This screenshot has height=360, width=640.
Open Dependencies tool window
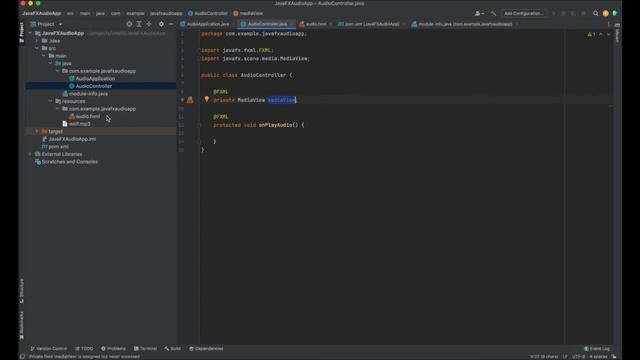click(206, 349)
